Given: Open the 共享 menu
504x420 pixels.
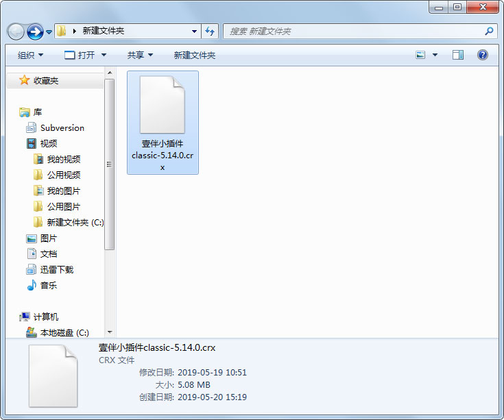Looking at the screenshot, I should click(140, 55).
